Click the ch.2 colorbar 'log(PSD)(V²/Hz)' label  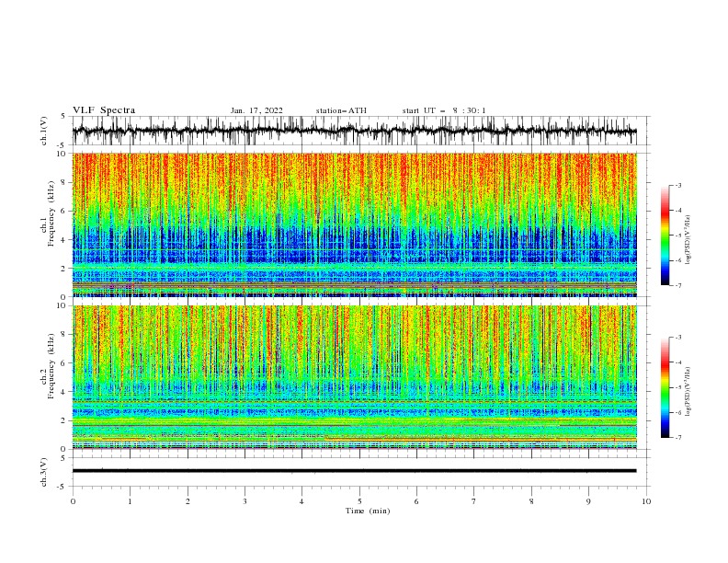(688, 392)
